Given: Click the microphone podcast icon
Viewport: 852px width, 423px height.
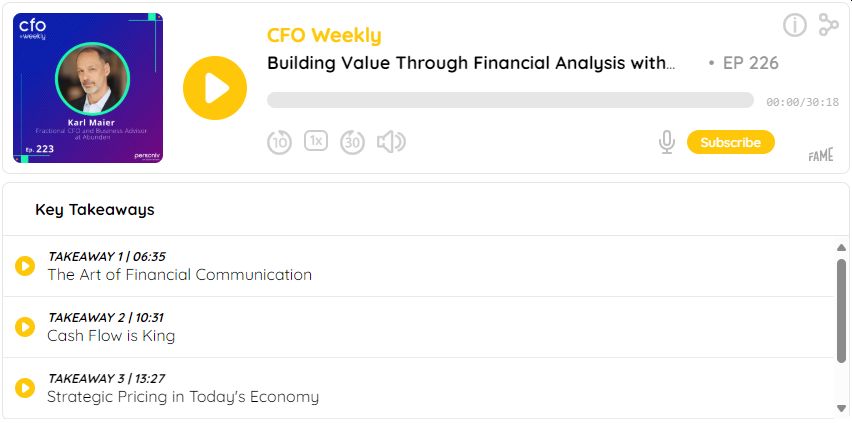Looking at the screenshot, I should [667, 142].
